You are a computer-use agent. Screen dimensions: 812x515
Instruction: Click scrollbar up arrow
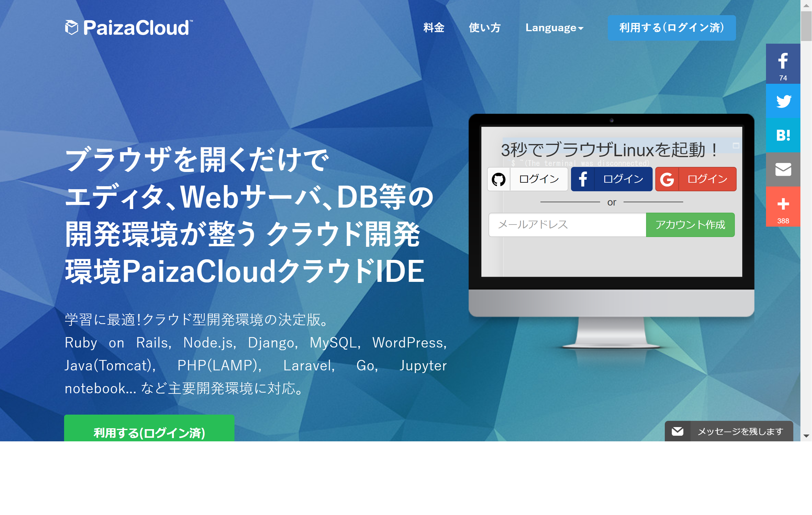click(806, 5)
